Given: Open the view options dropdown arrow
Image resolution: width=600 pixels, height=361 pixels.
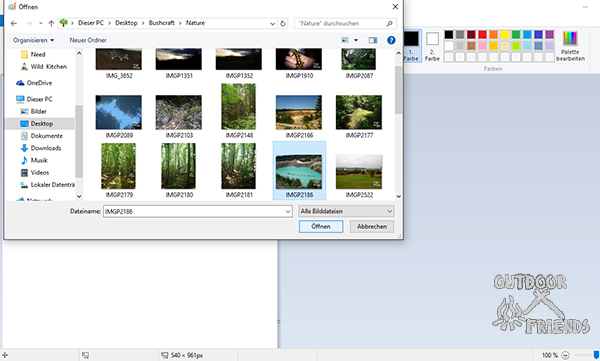Looking at the screenshot, I should point(356,40).
